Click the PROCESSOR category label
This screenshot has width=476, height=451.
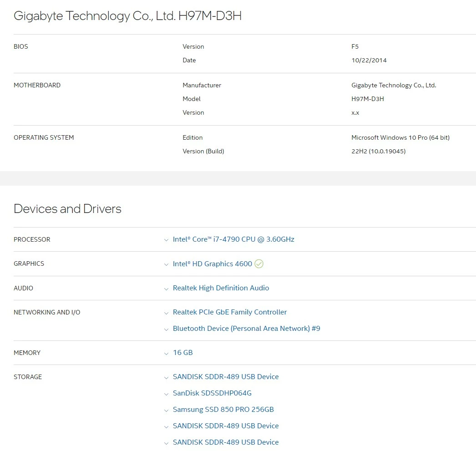pyautogui.click(x=32, y=239)
